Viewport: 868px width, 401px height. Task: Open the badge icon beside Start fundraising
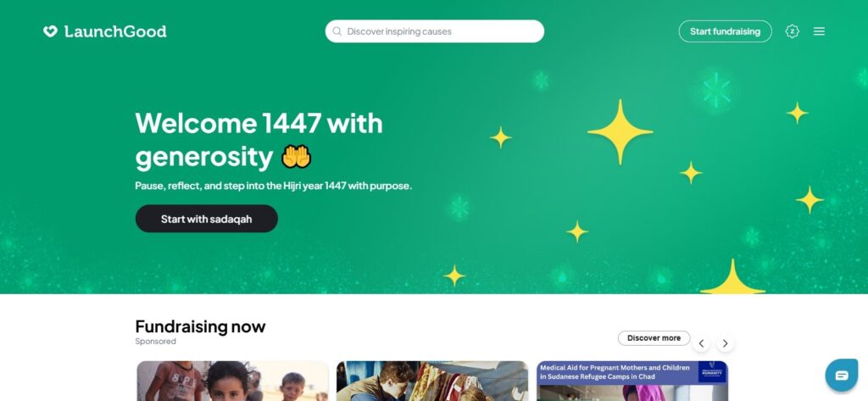(793, 31)
